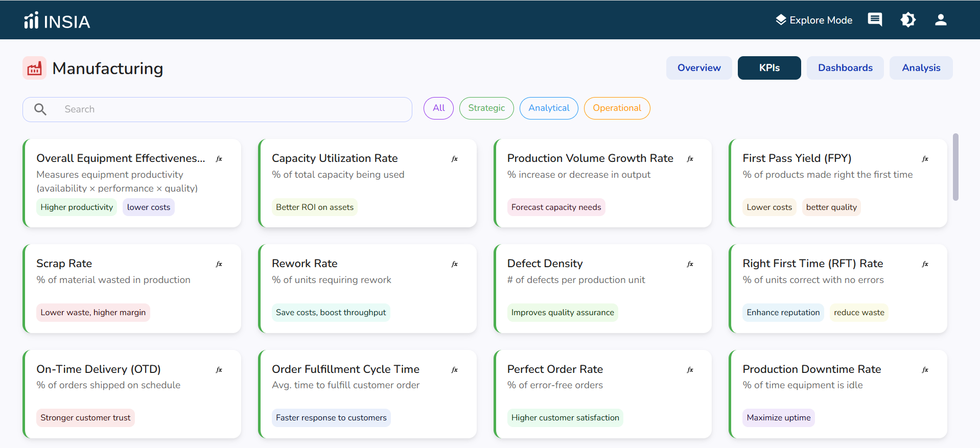
Task: Open the Rework Rate KPI card
Action: pos(367,289)
